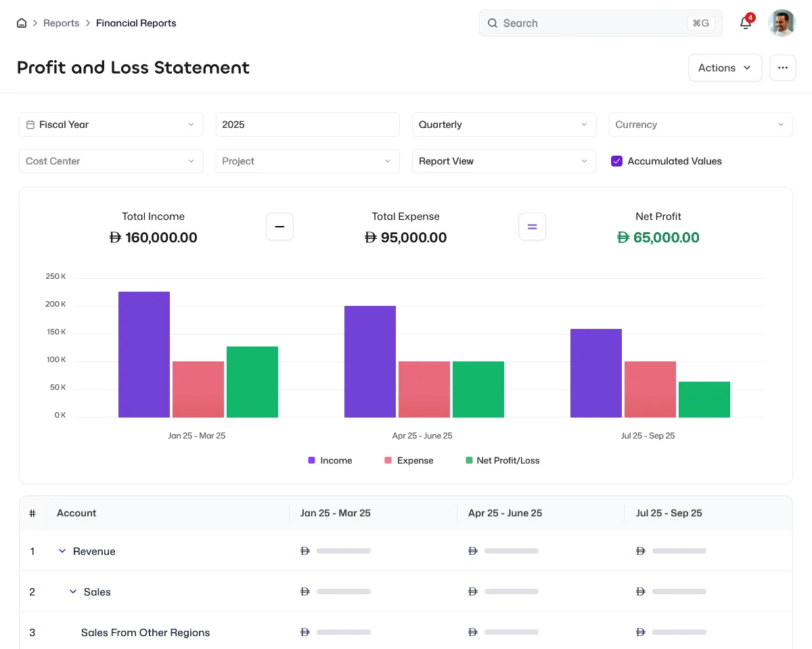The width and height of the screenshot is (812, 649).
Task: Open the Report View dropdown
Action: (x=504, y=161)
